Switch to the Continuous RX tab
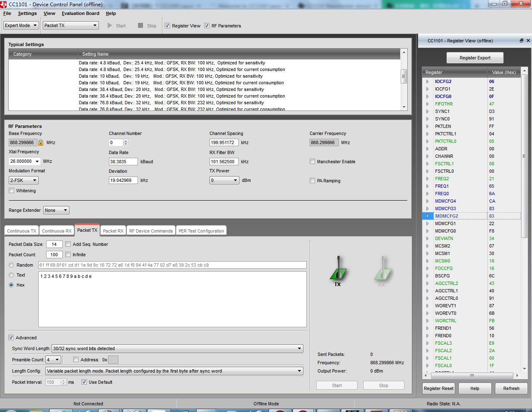 57,231
